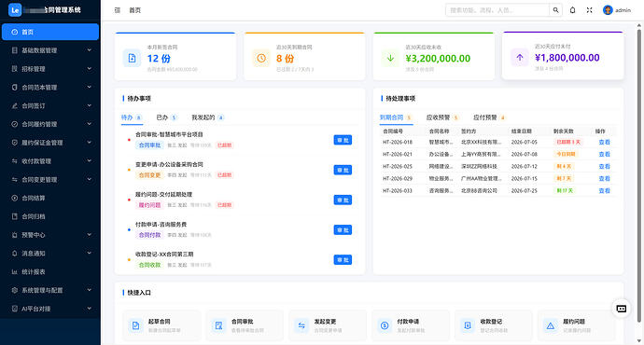Viewport: 644px width, 345px height.
Task: Expand the 收付款管理 menu chevron
Action: click(x=89, y=160)
